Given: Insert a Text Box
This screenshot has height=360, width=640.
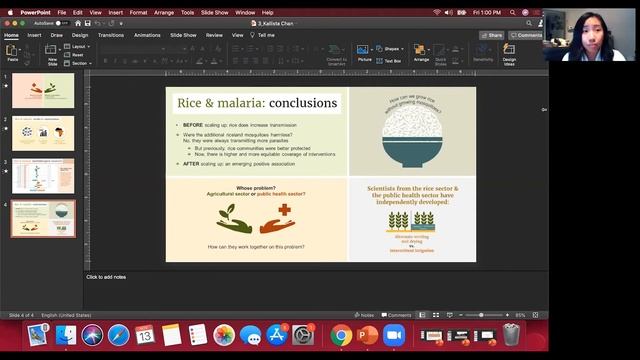Looking at the screenshot, I should click(389, 61).
